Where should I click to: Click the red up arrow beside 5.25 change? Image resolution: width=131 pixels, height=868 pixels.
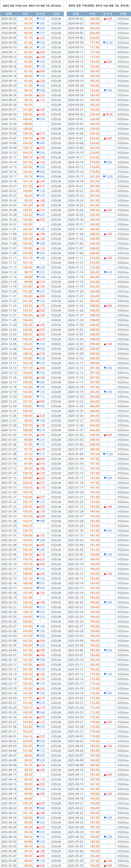coord(37,95)
